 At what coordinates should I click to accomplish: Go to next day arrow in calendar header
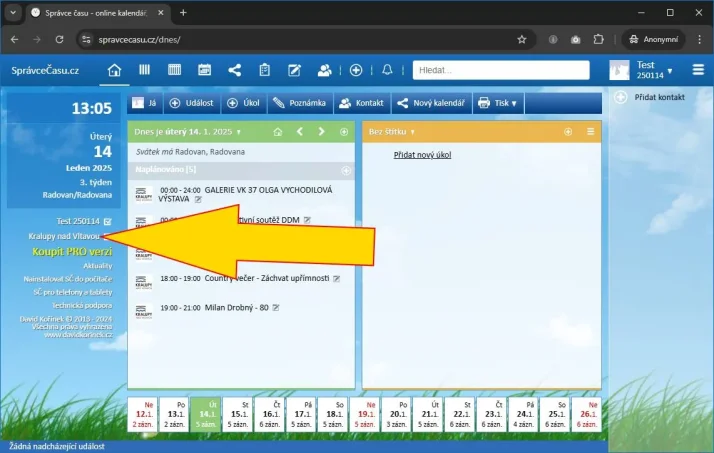(321, 131)
